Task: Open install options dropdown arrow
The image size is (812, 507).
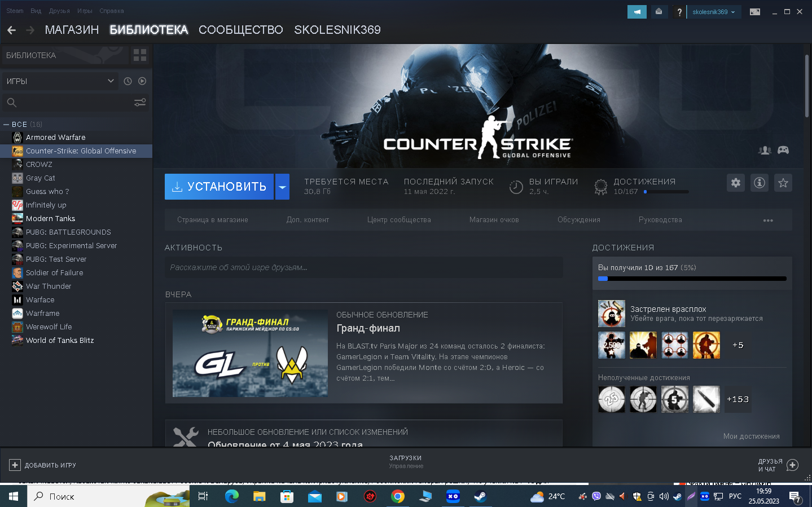Action: tap(282, 187)
